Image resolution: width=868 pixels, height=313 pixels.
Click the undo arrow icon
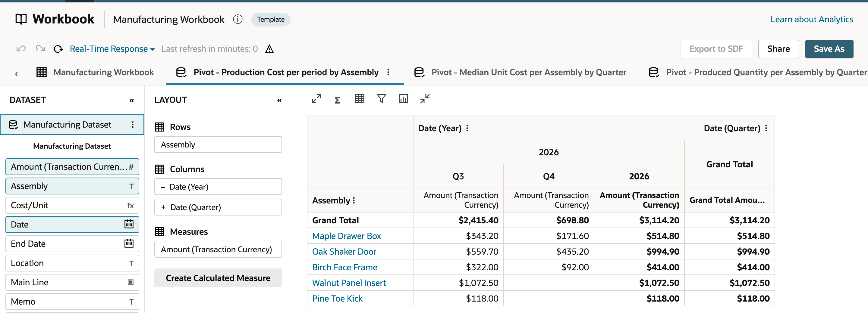[x=21, y=49]
